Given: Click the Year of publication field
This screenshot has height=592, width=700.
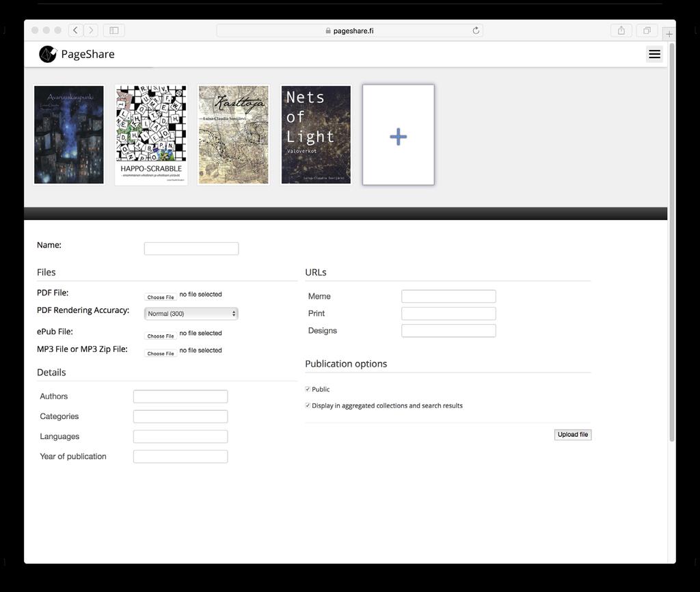Looking at the screenshot, I should click(180, 456).
